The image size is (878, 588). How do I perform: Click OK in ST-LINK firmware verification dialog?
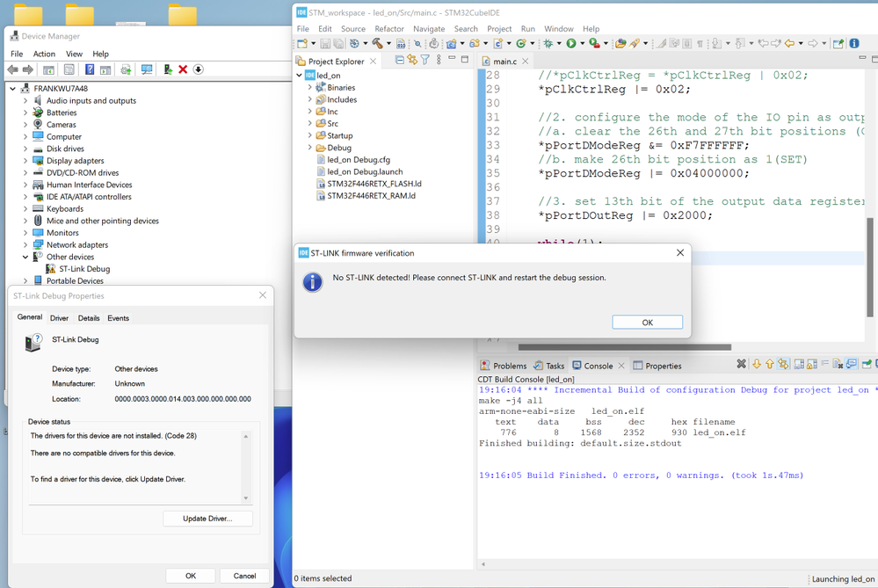[x=648, y=322]
